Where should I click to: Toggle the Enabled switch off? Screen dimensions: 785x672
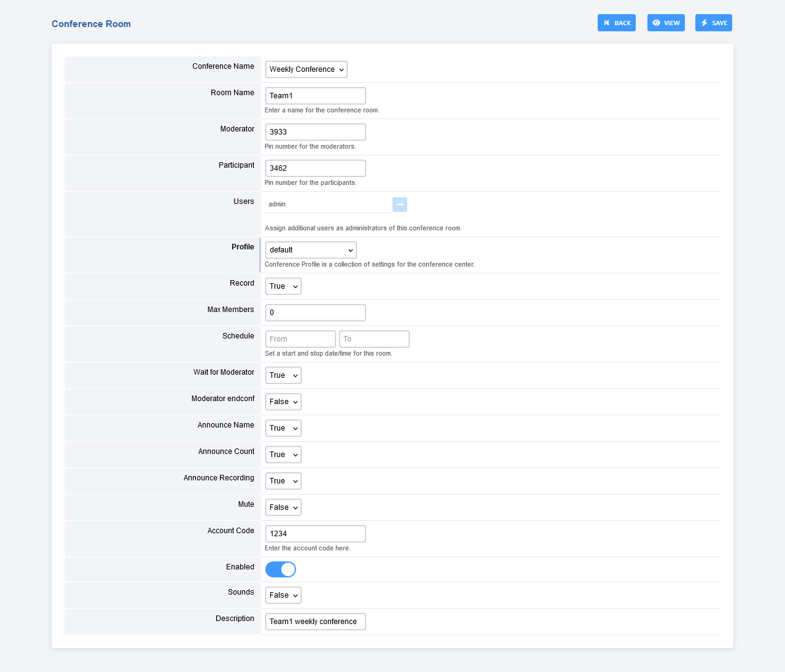(281, 569)
